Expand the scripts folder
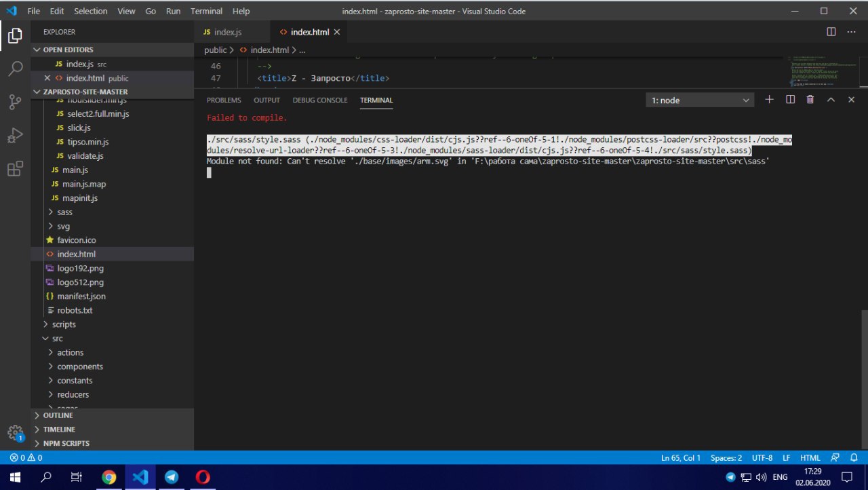Image resolution: width=868 pixels, height=490 pixels. (x=112, y=324)
